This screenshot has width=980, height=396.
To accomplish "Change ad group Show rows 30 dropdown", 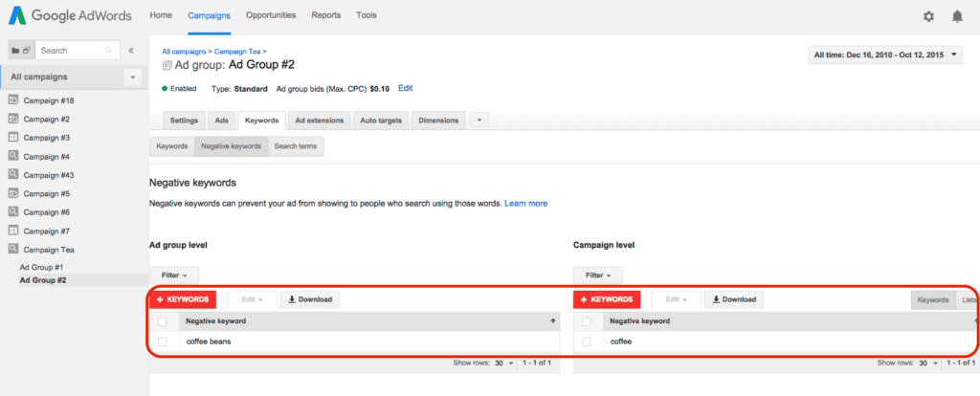I will click(x=503, y=363).
